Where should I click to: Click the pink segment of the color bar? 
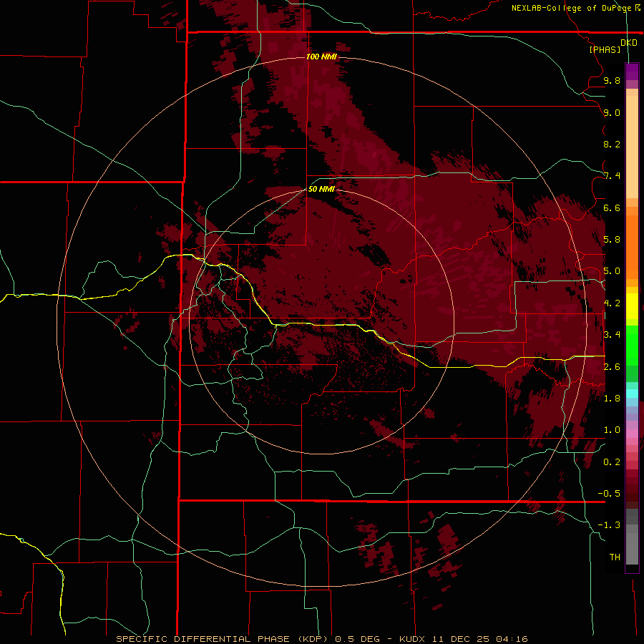632,434
